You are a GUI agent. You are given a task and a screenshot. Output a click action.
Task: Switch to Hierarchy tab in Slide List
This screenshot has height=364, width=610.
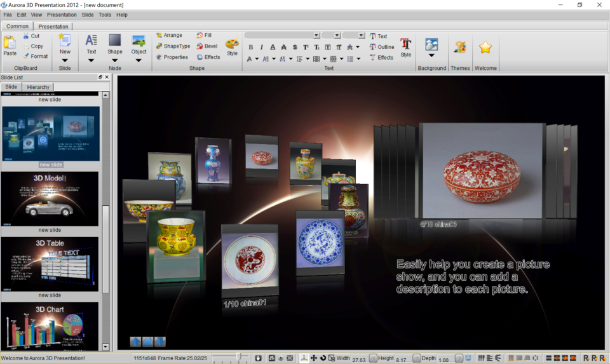tap(38, 87)
